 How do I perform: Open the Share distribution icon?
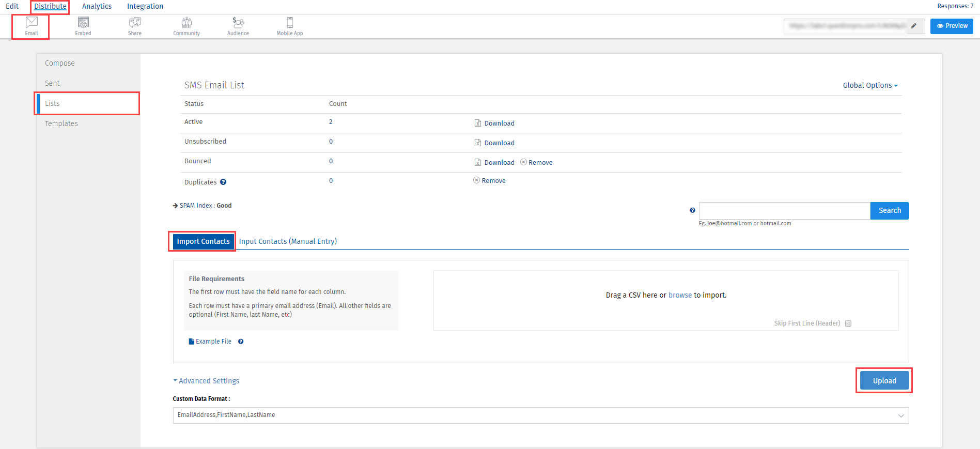click(135, 26)
